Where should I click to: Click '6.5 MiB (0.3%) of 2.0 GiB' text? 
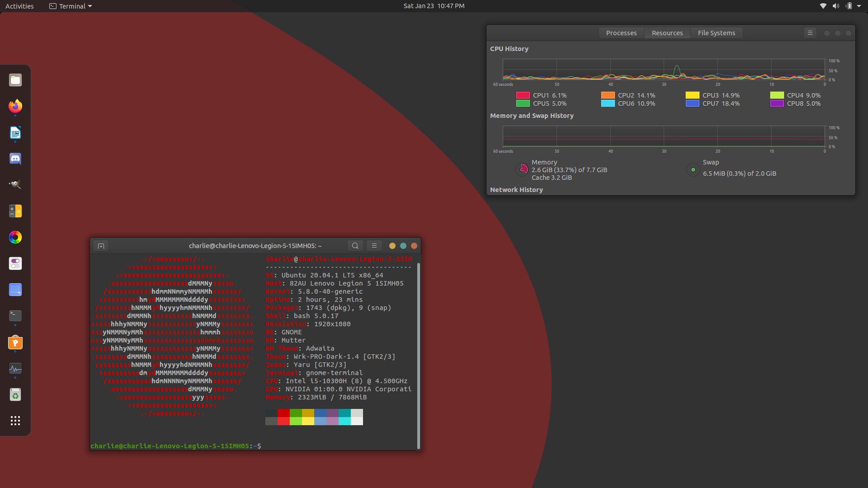pos(739,174)
